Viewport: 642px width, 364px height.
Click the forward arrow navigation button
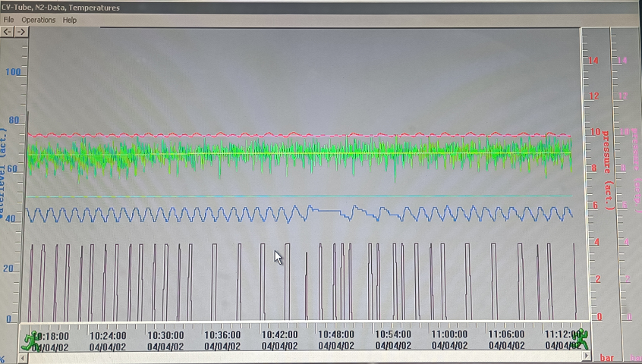pyautogui.click(x=21, y=32)
